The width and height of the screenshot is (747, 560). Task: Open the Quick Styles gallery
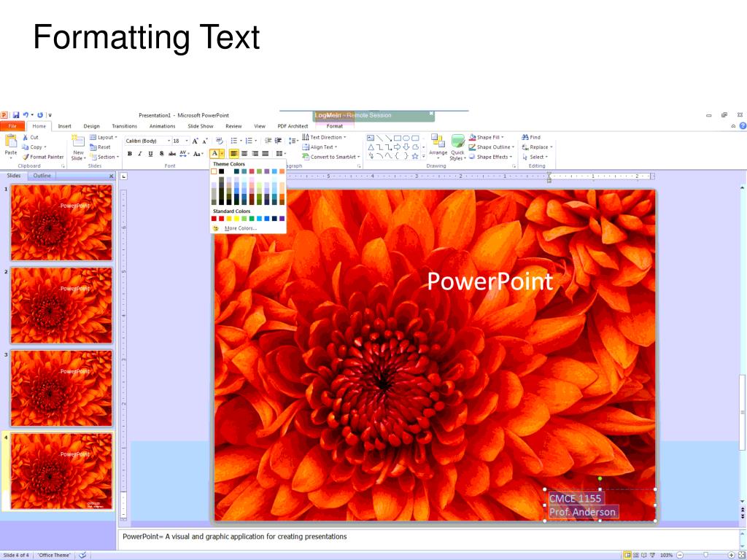[458, 147]
